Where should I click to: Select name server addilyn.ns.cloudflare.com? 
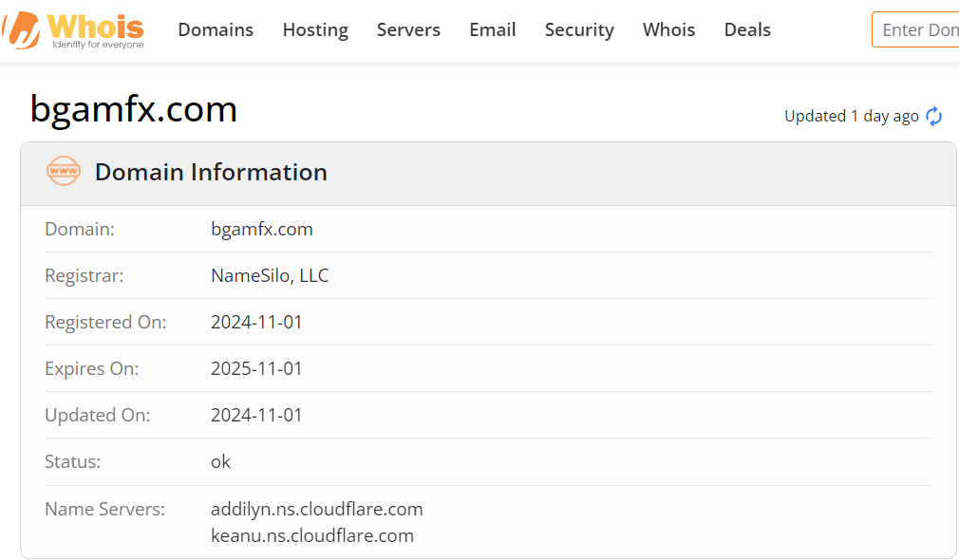pos(317,509)
